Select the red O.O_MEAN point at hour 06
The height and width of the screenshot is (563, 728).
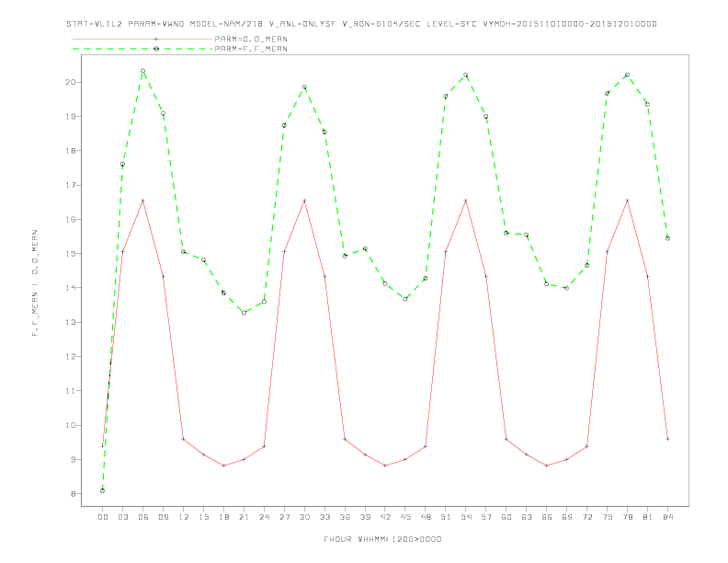[143, 201]
